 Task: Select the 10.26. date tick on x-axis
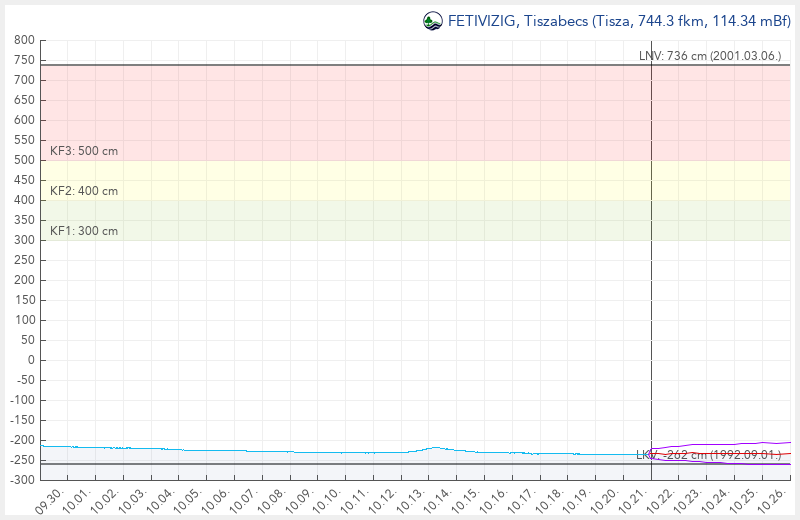click(772, 499)
